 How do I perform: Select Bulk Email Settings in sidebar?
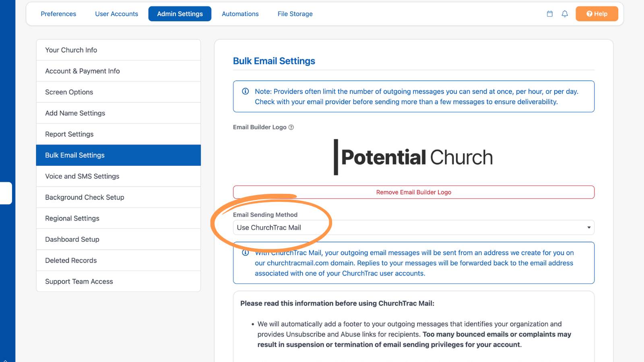tap(118, 155)
